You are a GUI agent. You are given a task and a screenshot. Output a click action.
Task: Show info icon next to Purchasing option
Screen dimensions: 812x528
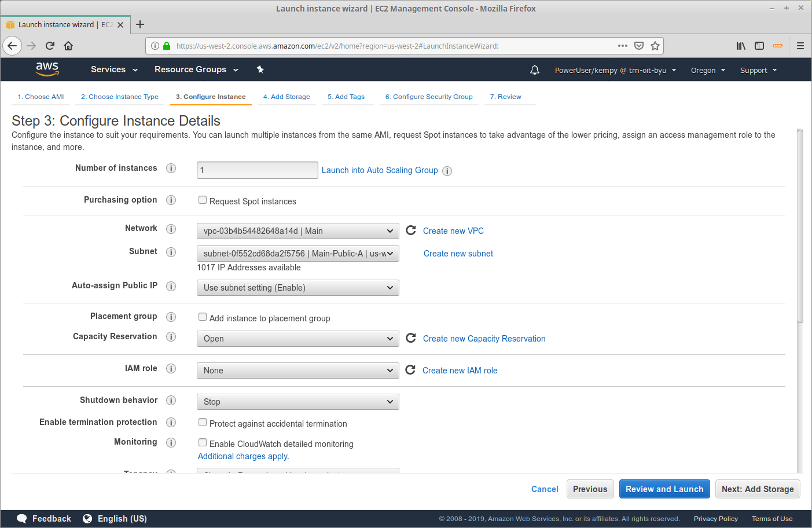point(171,200)
